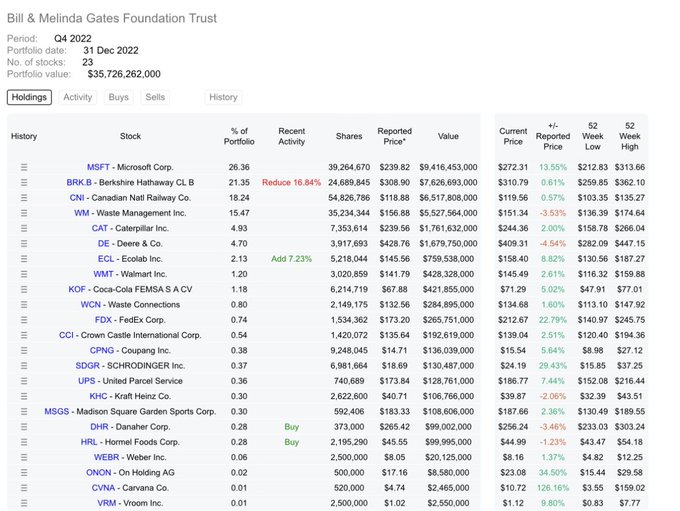Viewport: 680px width, 511px height.
Task: Click 'Reduce 16.84%' activity text
Action: [291, 182]
